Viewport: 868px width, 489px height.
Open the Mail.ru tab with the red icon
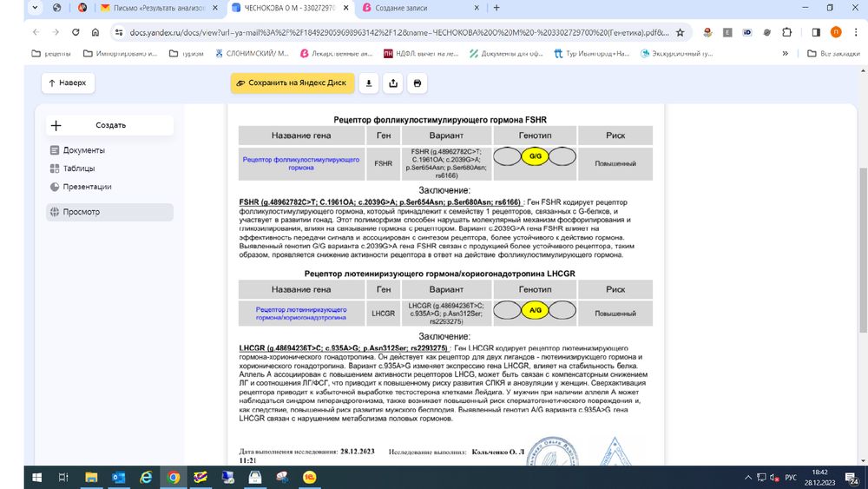(x=82, y=8)
